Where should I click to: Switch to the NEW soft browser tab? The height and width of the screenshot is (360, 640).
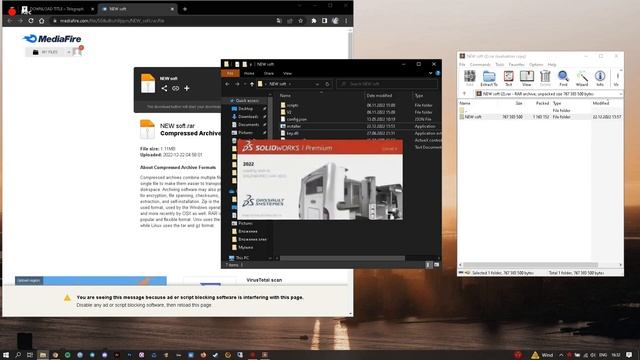pyautogui.click(x=138, y=9)
